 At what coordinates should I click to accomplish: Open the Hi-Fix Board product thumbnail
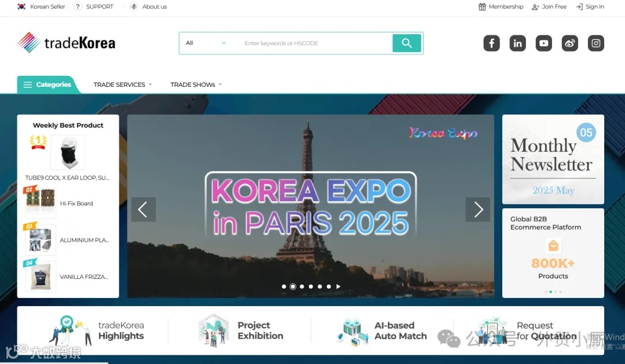coord(41,203)
